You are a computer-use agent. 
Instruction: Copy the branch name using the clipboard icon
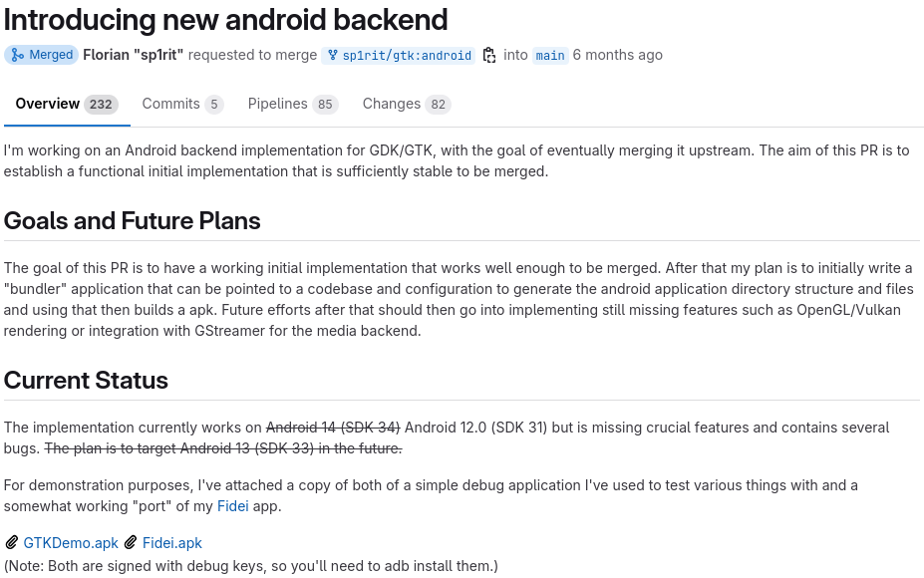click(x=488, y=56)
